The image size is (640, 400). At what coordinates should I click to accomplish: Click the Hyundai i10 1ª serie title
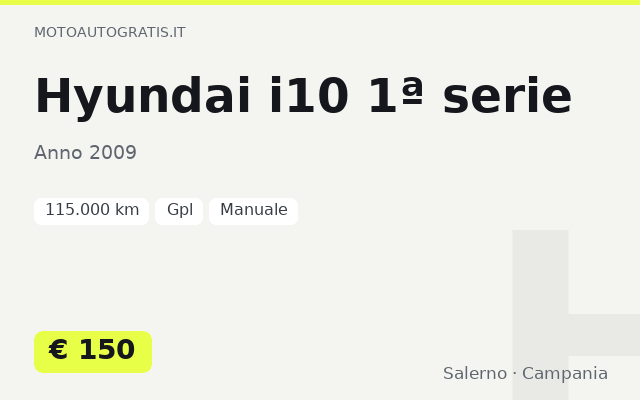coord(303,97)
